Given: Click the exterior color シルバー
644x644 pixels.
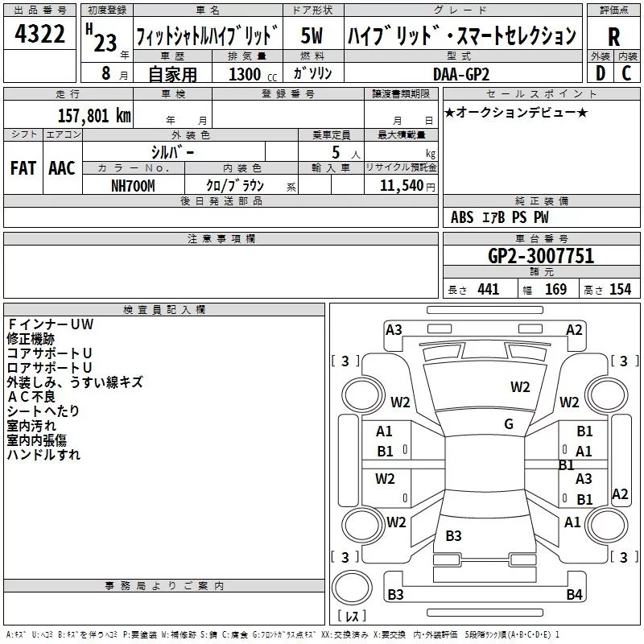Looking at the screenshot, I should click(172, 152).
